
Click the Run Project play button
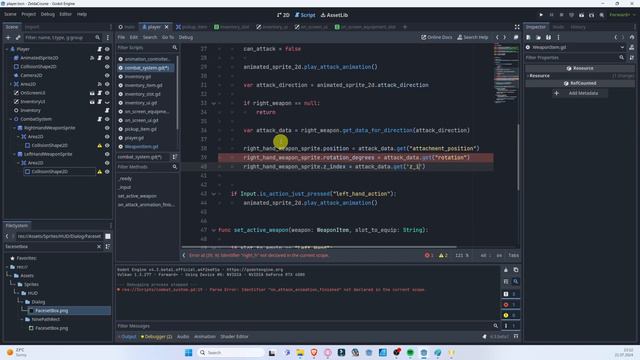pyautogui.click(x=541, y=15)
